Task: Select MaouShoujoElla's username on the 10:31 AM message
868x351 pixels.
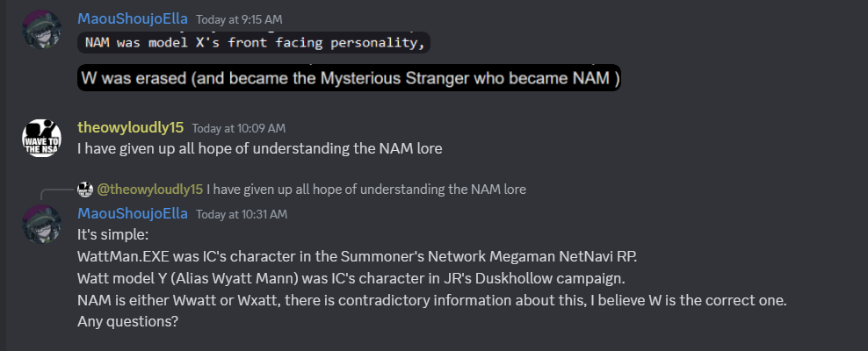Action: pos(132,214)
